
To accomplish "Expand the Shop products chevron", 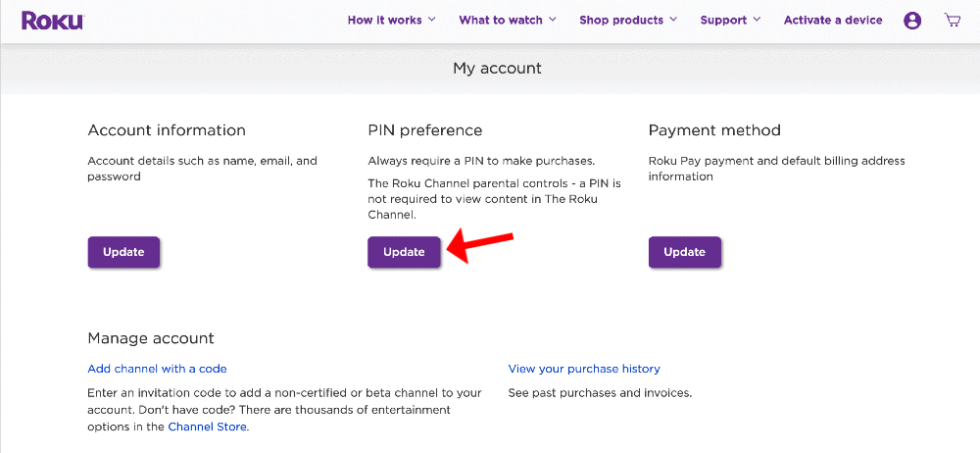I will (x=673, y=21).
